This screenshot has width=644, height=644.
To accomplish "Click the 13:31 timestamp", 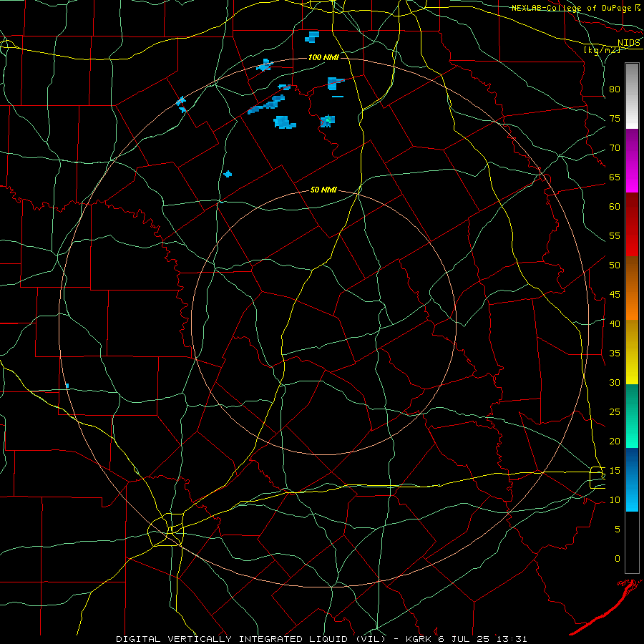I will pyautogui.click(x=511, y=639).
